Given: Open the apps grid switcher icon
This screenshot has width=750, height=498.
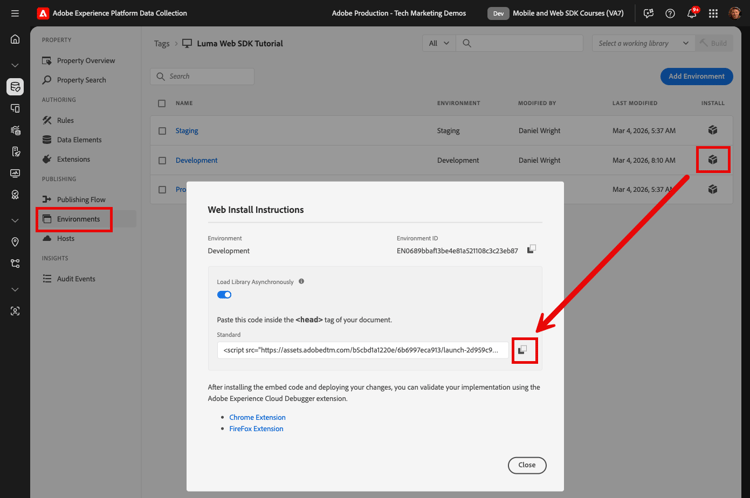Looking at the screenshot, I should tap(713, 13).
